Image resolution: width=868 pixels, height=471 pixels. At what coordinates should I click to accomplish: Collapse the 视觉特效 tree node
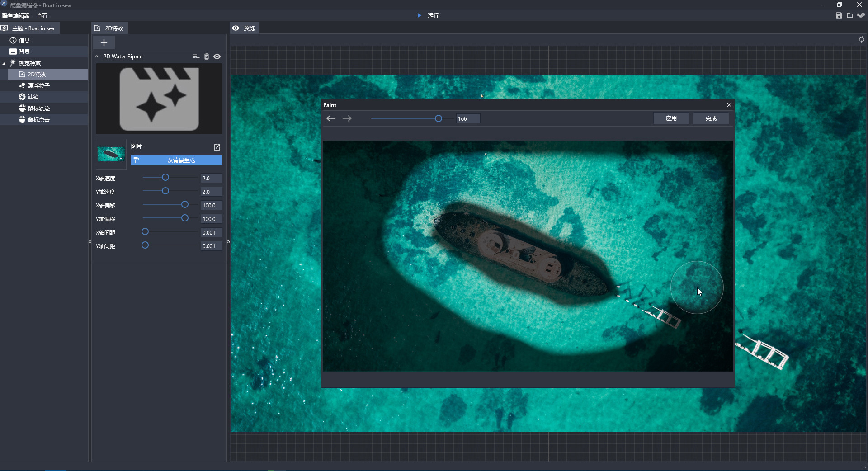coord(4,63)
